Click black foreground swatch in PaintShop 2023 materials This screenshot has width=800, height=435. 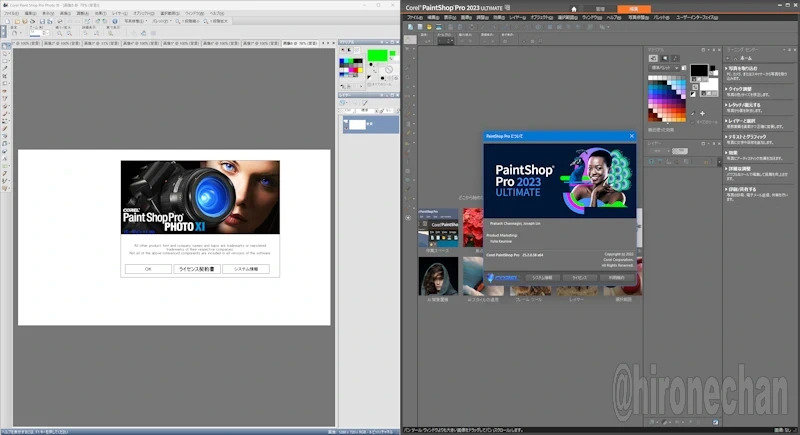699,70
